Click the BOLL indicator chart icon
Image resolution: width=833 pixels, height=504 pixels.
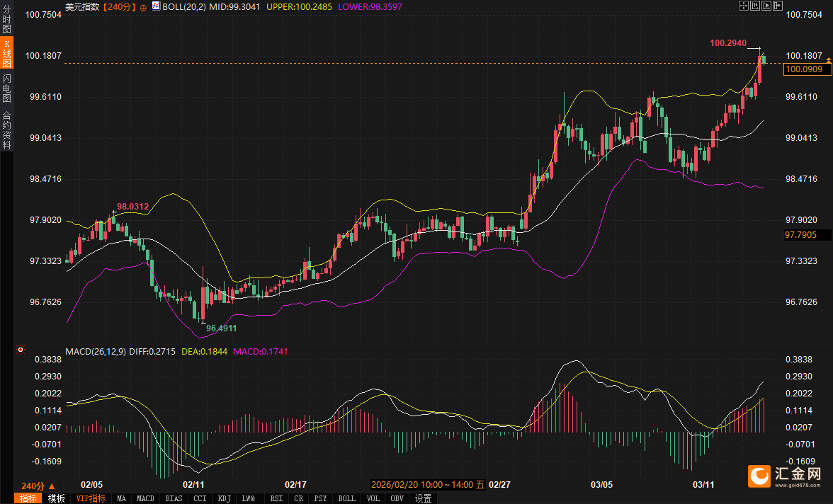click(x=155, y=6)
